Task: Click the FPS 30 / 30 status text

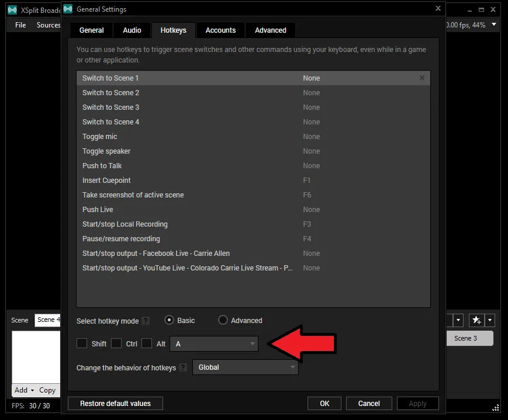Action: [x=31, y=405]
